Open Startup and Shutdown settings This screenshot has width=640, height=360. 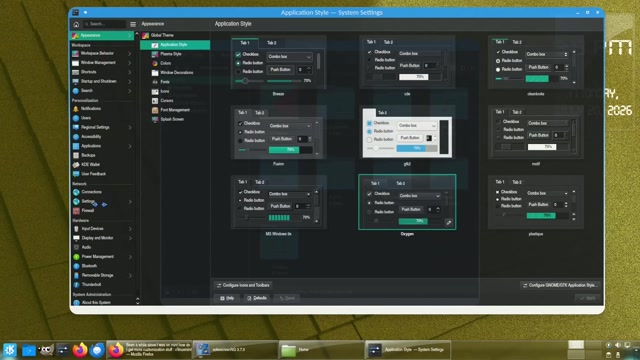tap(102, 81)
